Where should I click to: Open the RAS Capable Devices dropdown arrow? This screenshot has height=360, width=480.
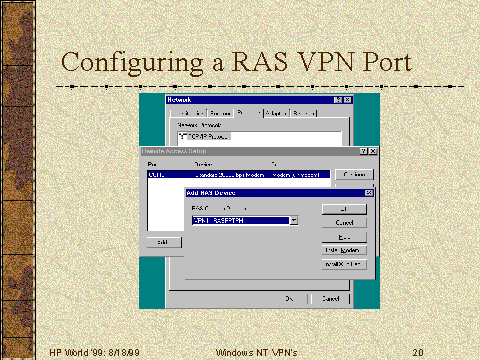[x=294, y=221]
